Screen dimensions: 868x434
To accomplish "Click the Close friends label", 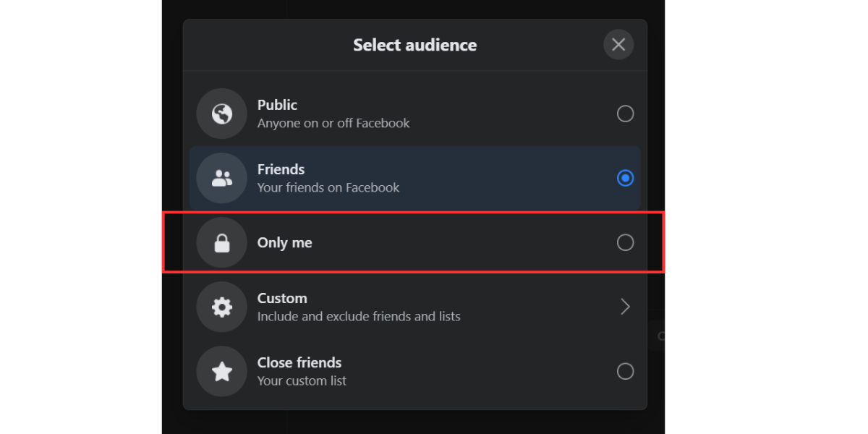I will [x=299, y=362].
